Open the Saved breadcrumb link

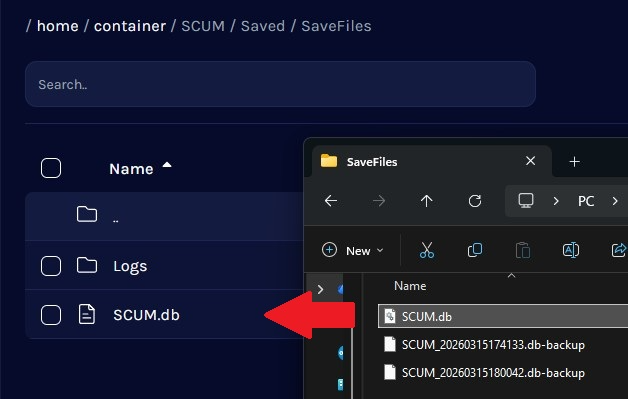tap(263, 26)
